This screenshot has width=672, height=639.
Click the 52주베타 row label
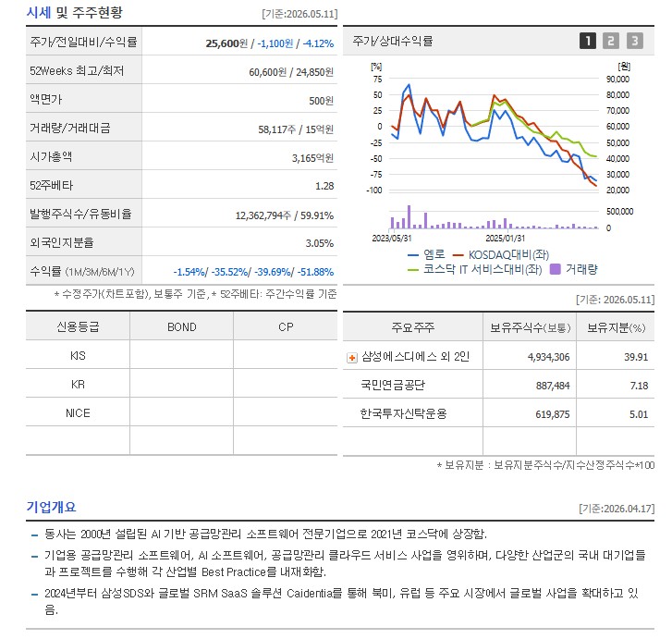tap(52, 185)
